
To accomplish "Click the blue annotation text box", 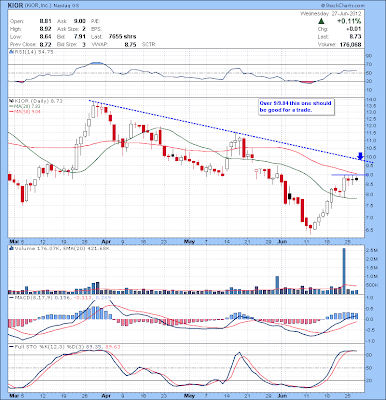I will tap(296, 107).
